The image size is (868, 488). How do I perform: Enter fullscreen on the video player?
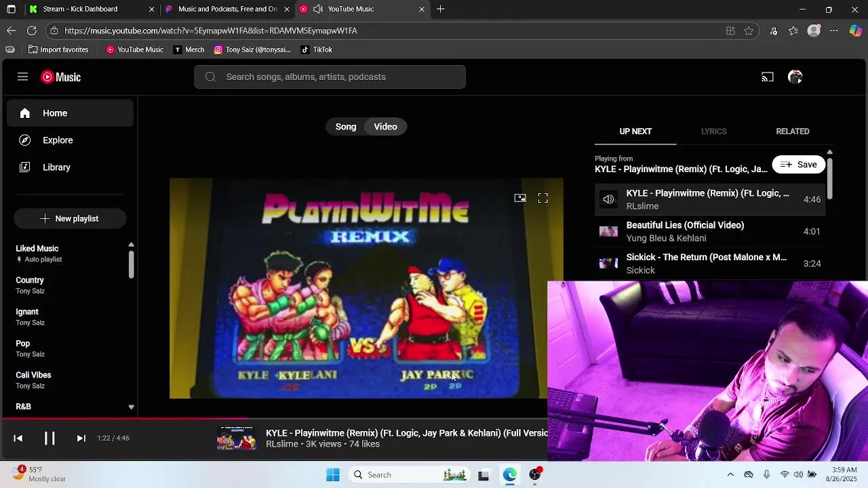(x=542, y=198)
